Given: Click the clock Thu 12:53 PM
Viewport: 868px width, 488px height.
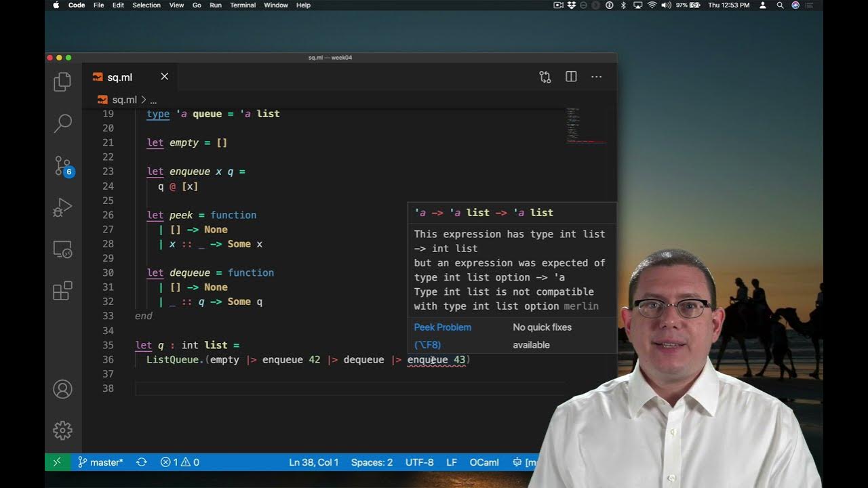Looking at the screenshot, I should pyautogui.click(x=728, y=5).
